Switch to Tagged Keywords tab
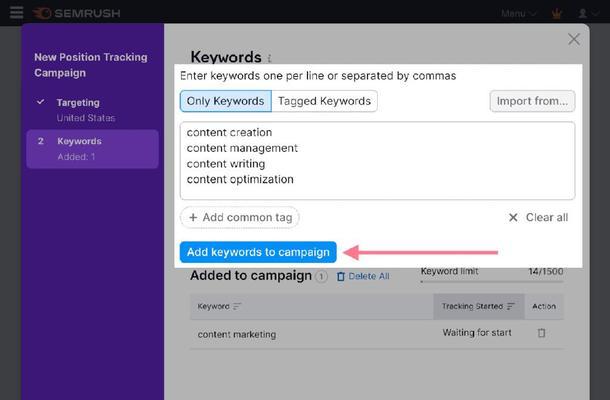This screenshot has width=610, height=400. tap(324, 101)
